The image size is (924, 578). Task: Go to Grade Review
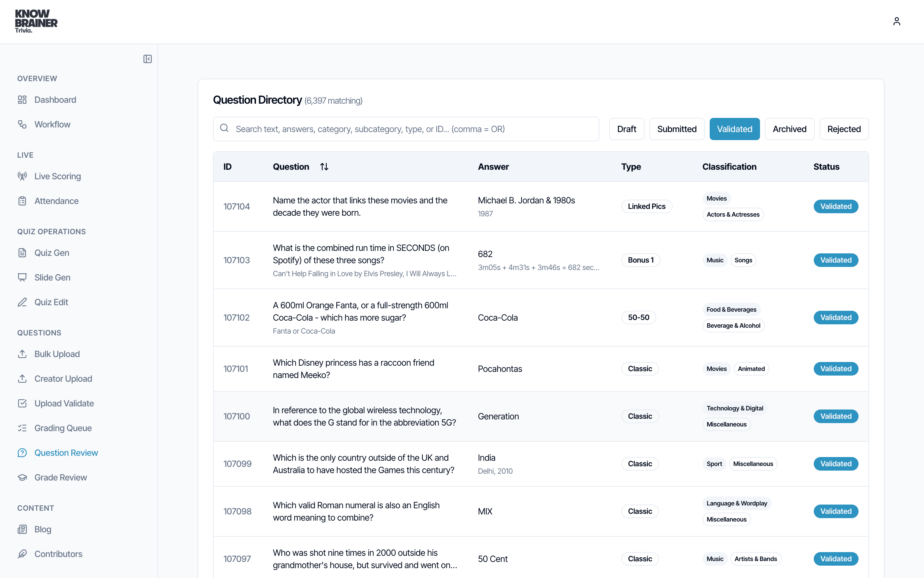pos(61,477)
